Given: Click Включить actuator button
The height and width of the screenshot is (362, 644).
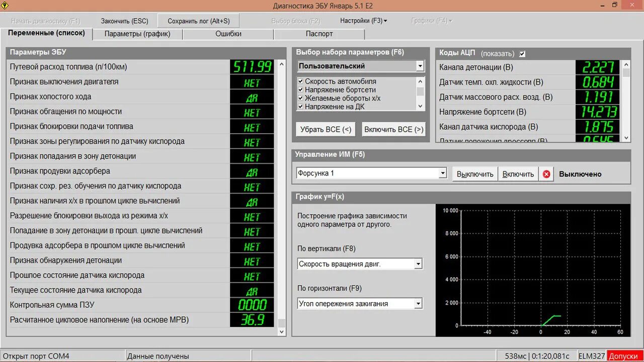Looking at the screenshot, I should tap(518, 174).
